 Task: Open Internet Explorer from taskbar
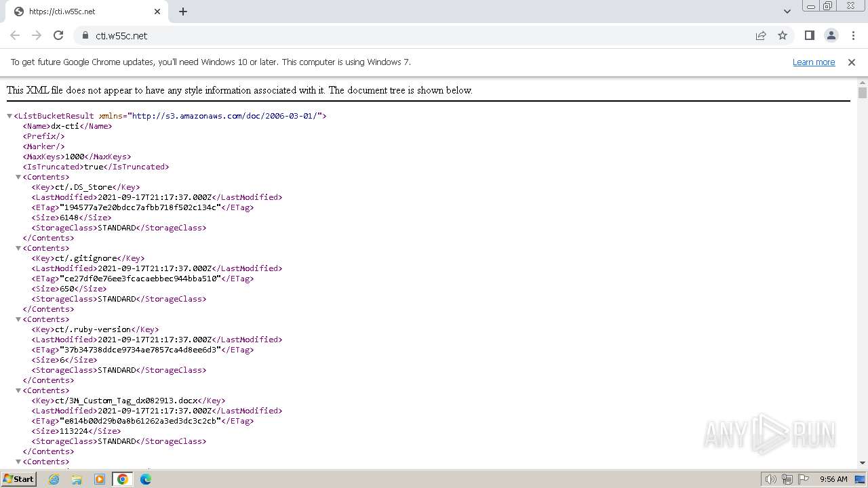coord(54,479)
